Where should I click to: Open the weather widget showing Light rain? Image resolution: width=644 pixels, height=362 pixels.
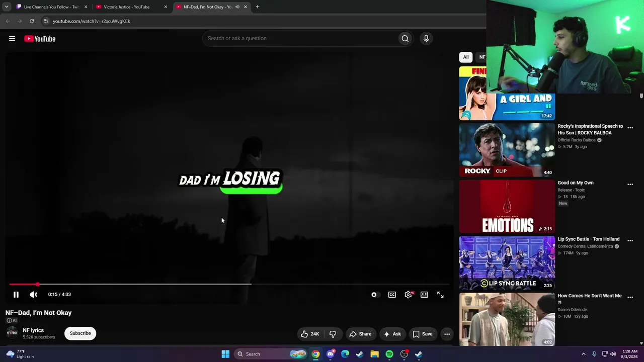pos(20,354)
